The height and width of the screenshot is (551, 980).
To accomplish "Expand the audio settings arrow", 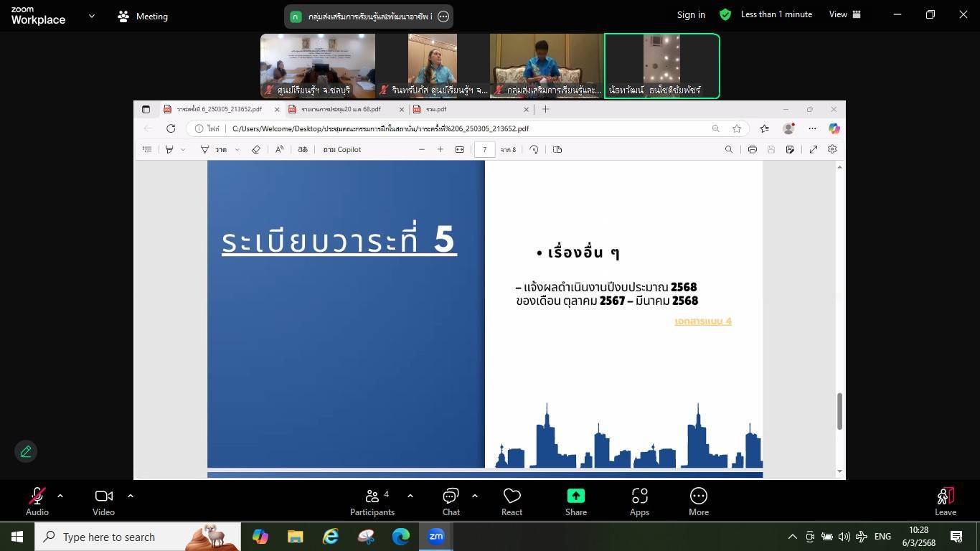I will pyautogui.click(x=60, y=496).
